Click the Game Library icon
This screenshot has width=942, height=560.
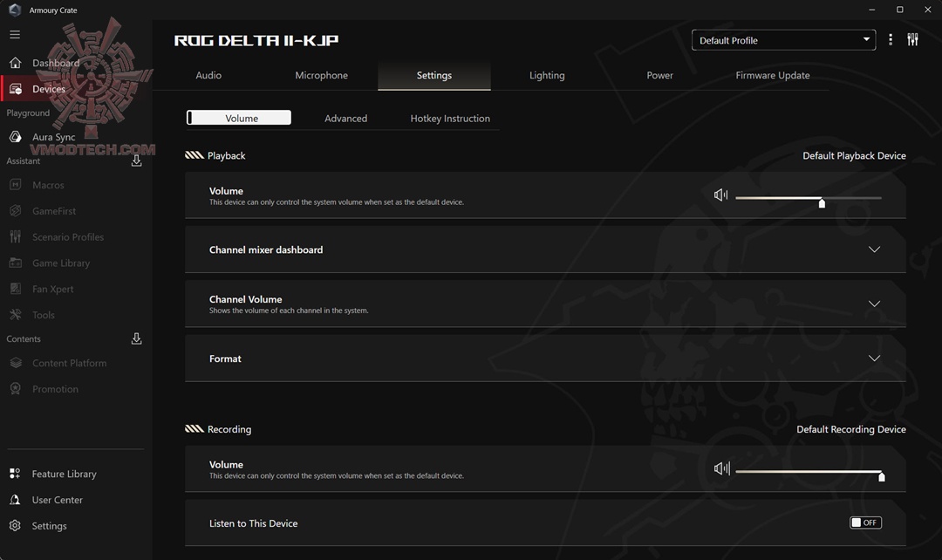coord(16,263)
